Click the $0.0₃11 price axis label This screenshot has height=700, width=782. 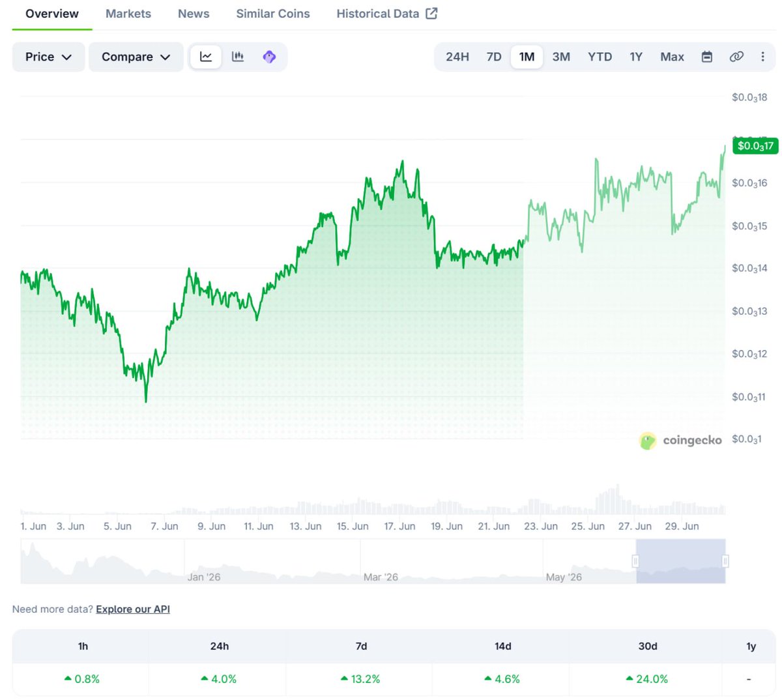[749, 397]
